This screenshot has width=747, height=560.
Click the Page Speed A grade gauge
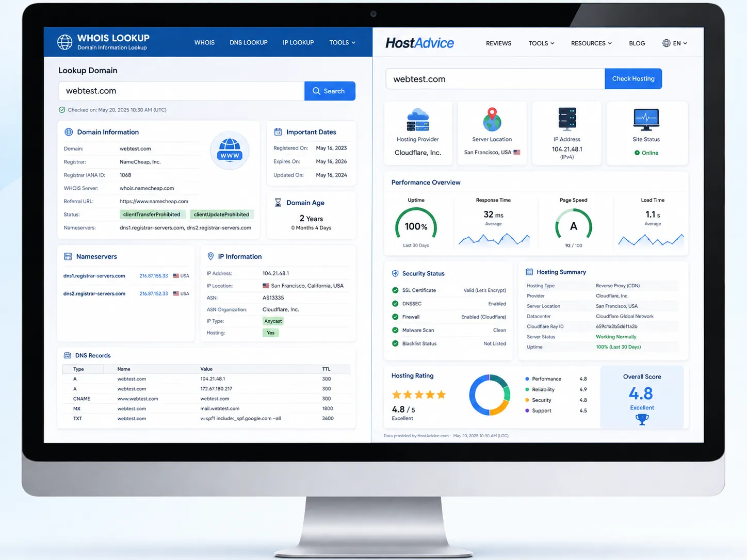(573, 225)
